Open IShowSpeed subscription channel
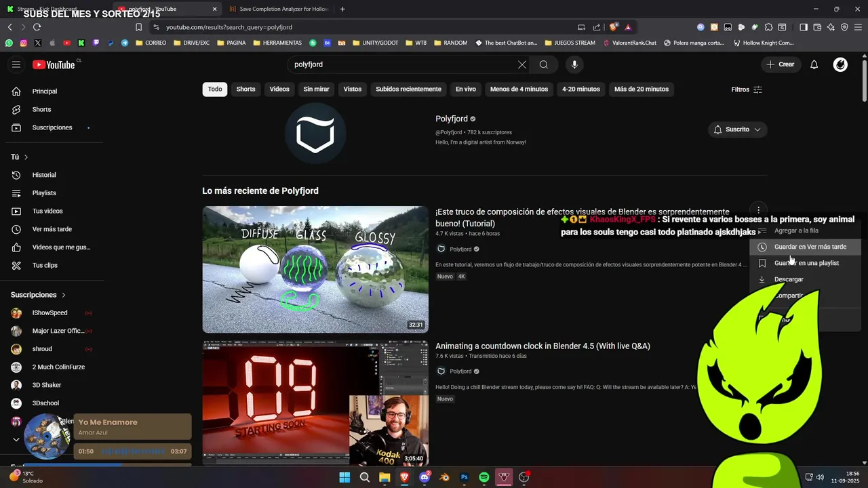 tap(52, 313)
